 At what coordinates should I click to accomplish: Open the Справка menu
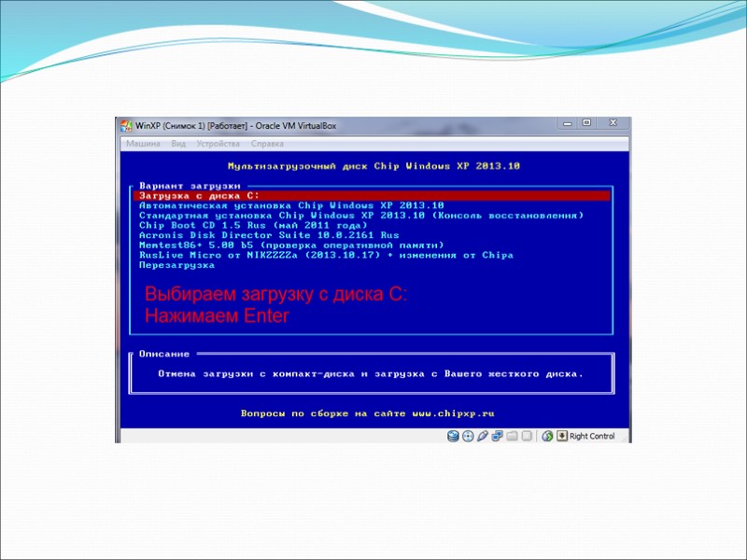[267, 144]
